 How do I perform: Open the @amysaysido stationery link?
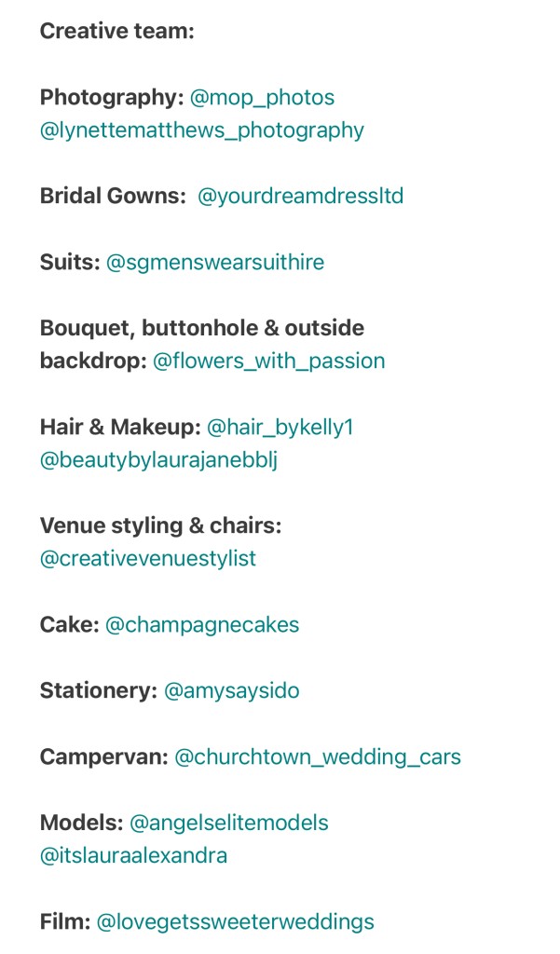point(232,691)
